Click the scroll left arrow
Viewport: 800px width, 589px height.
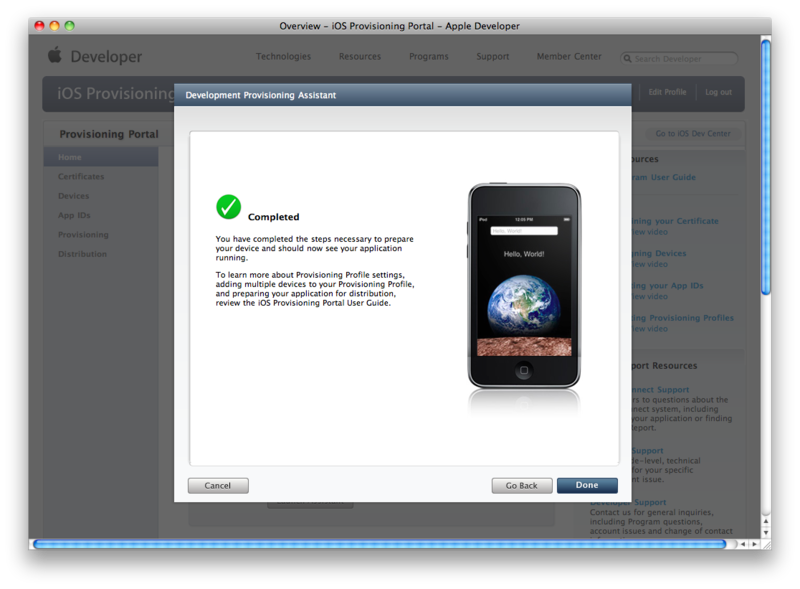pos(743,544)
